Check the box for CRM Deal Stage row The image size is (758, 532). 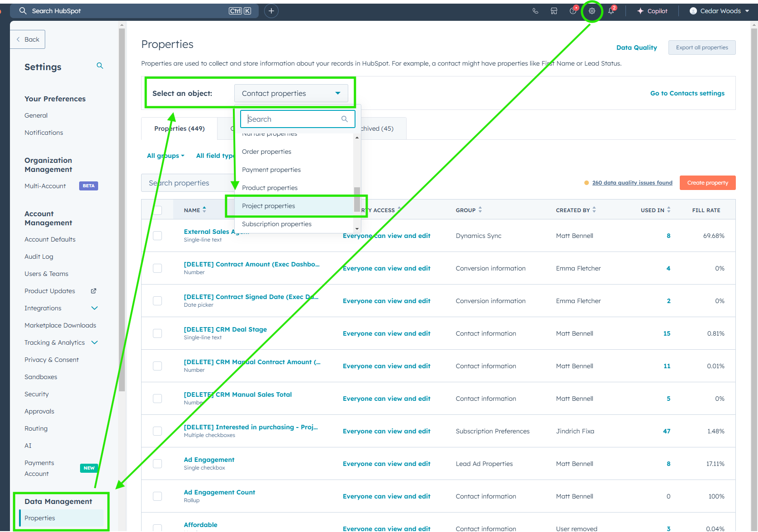tap(157, 333)
